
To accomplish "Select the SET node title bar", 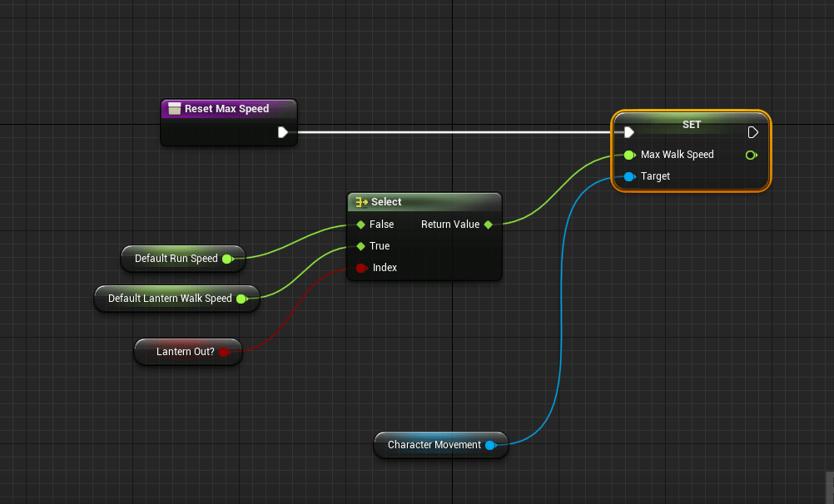I will pyautogui.click(x=691, y=125).
